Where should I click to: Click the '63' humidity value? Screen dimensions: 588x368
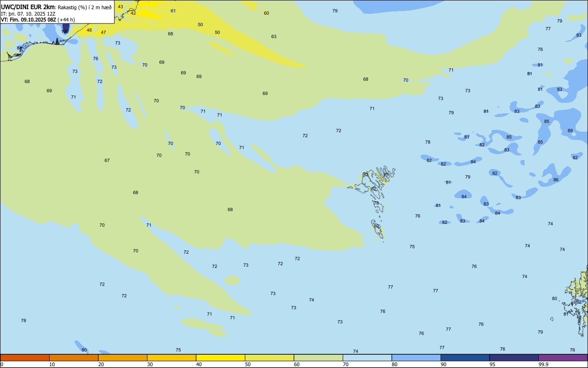point(274,37)
